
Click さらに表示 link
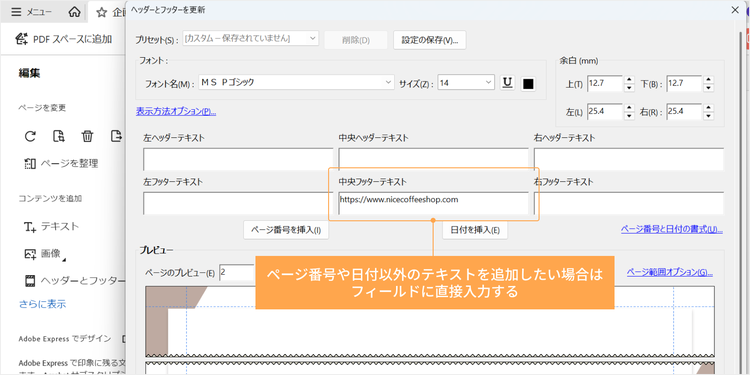point(43,304)
